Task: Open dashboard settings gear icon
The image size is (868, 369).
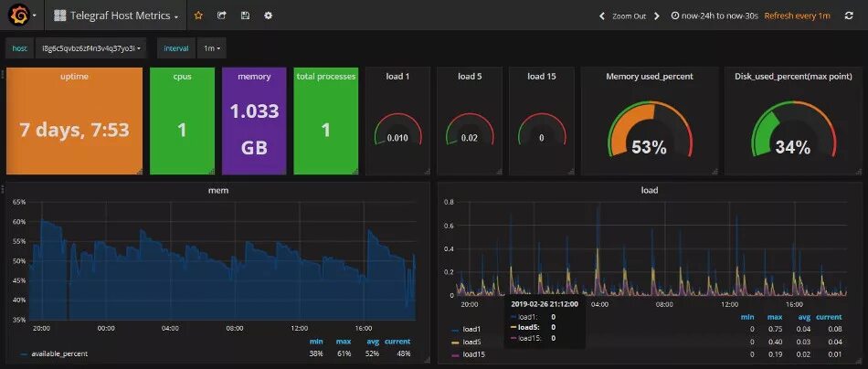Action: click(269, 16)
